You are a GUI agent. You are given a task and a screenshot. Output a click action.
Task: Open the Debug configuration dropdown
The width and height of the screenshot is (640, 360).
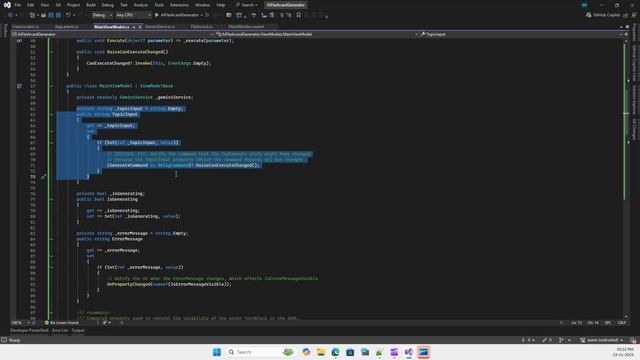click(102, 15)
